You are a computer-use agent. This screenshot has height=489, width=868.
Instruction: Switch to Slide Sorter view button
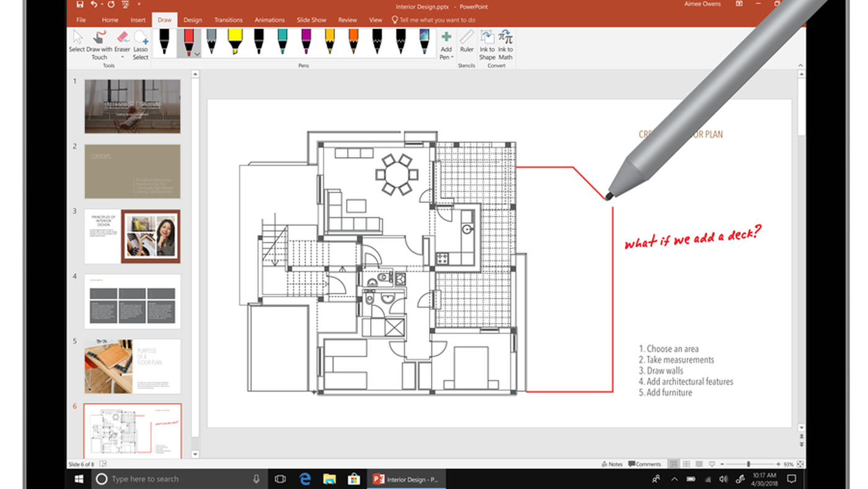click(686, 464)
